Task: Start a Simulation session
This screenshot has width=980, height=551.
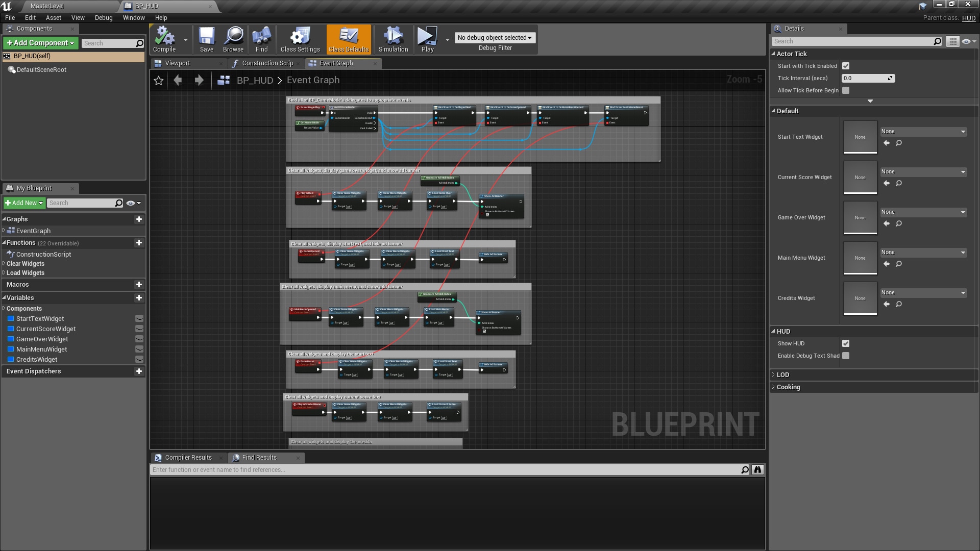Action: tap(393, 39)
